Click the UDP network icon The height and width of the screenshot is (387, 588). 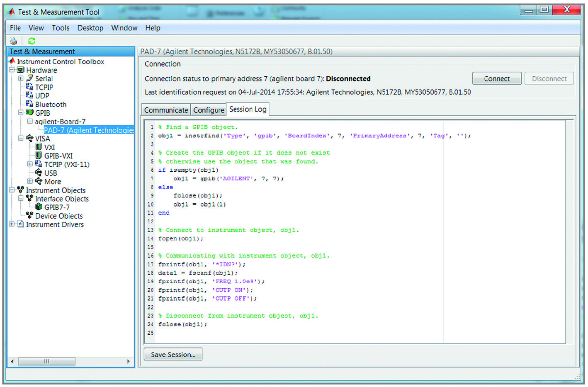(29, 95)
